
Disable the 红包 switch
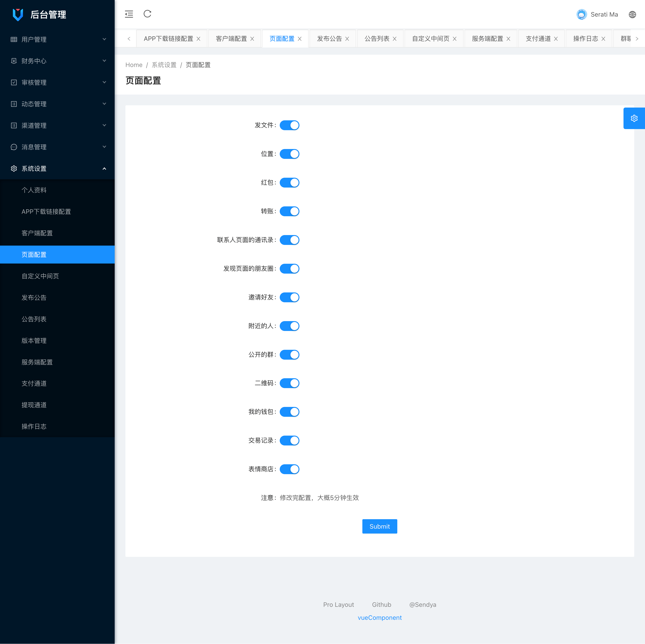pos(289,183)
